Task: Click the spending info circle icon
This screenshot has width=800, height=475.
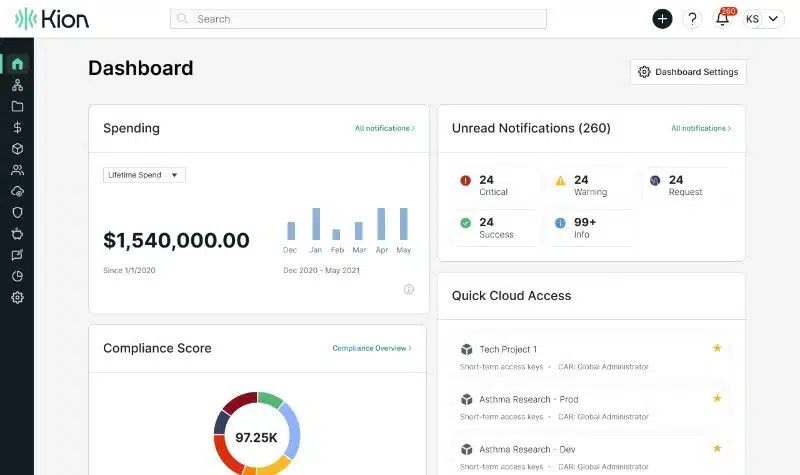Action: click(x=409, y=289)
